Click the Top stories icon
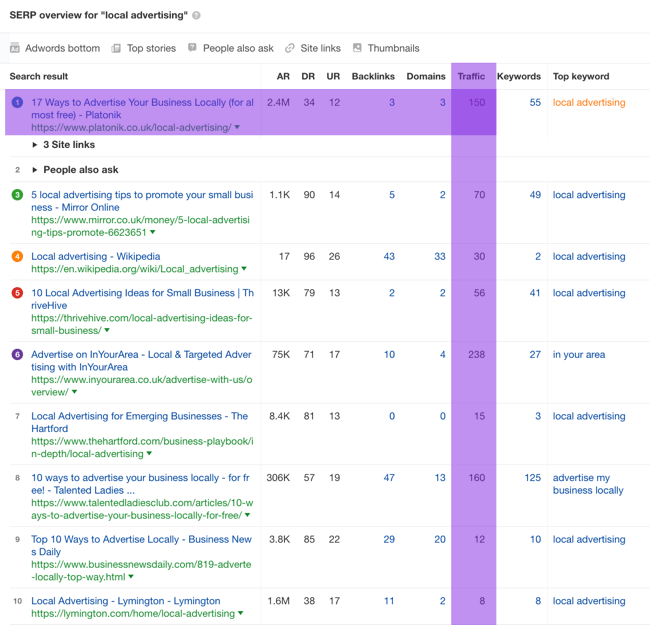 pyautogui.click(x=117, y=48)
